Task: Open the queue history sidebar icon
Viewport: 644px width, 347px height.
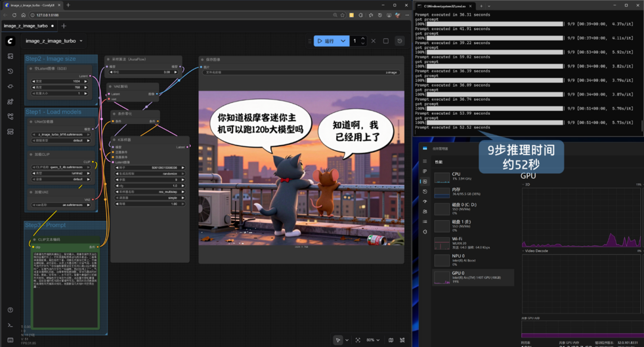Action: [x=10, y=72]
